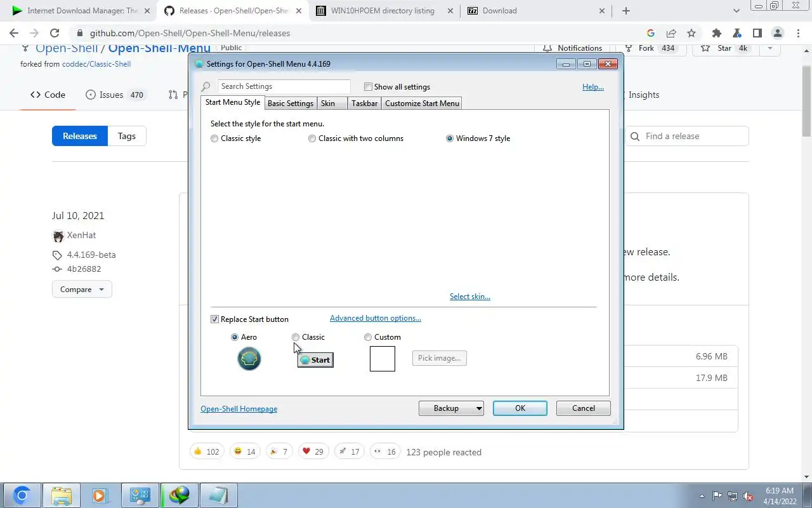Confirm settings with OK button
Viewport: 812px width, 508px height.
click(520, 408)
